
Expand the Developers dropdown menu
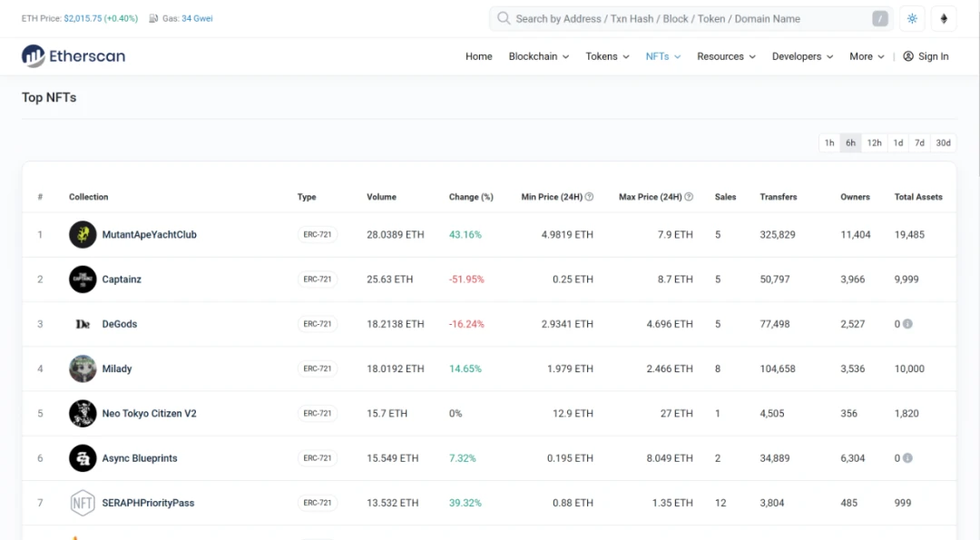point(802,56)
